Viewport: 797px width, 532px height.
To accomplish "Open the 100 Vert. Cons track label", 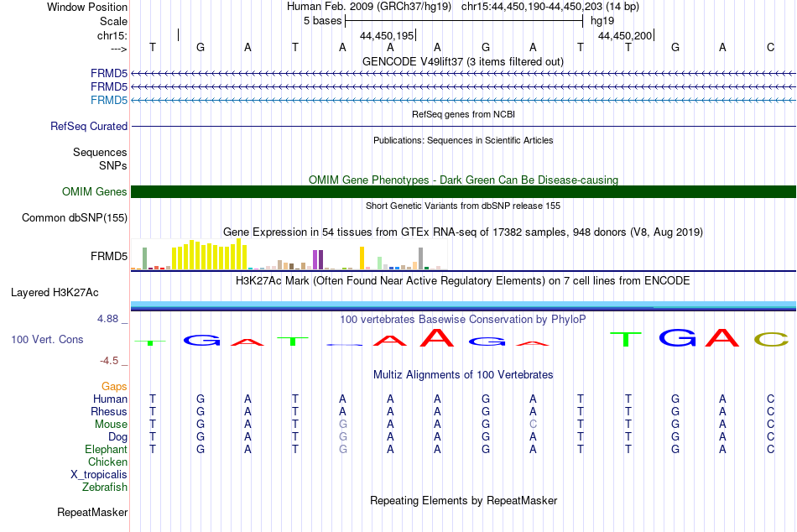I will pos(47,339).
